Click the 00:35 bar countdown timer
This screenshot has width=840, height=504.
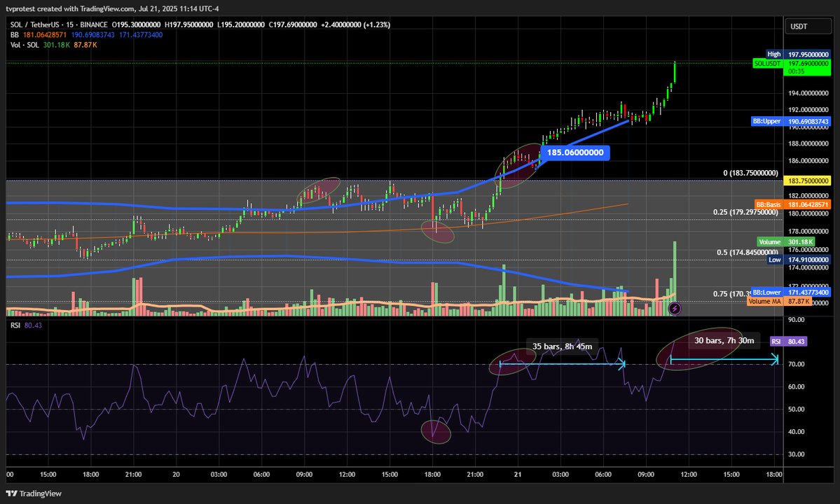click(796, 71)
